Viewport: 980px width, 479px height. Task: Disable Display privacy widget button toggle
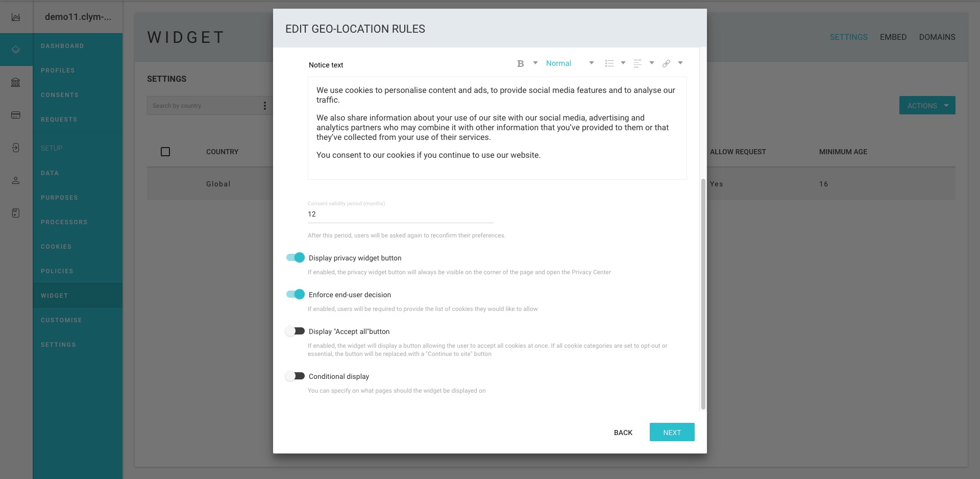coord(296,257)
